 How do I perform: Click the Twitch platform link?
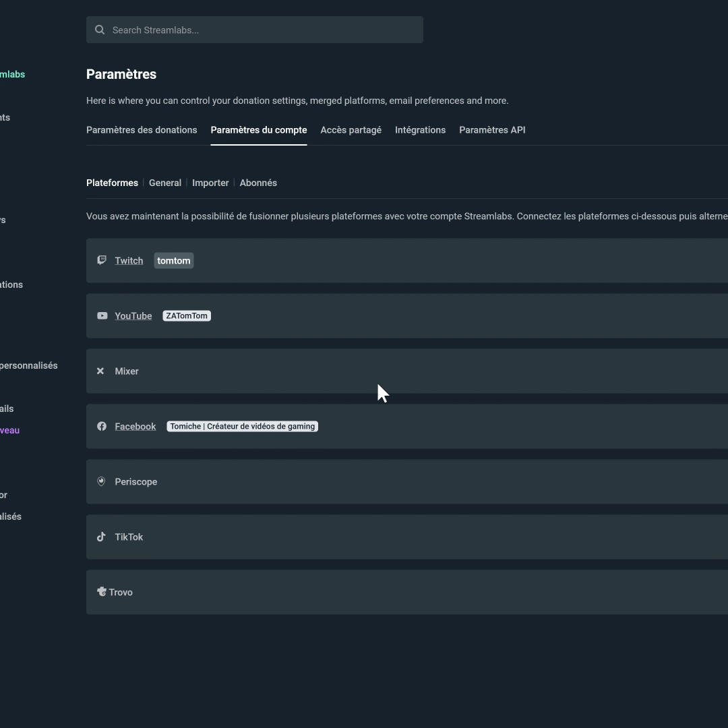point(129,261)
